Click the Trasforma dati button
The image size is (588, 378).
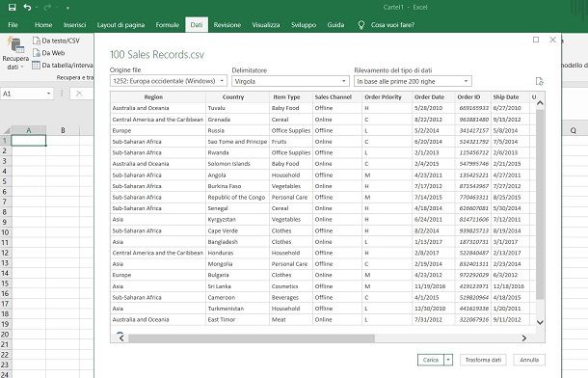click(483, 360)
